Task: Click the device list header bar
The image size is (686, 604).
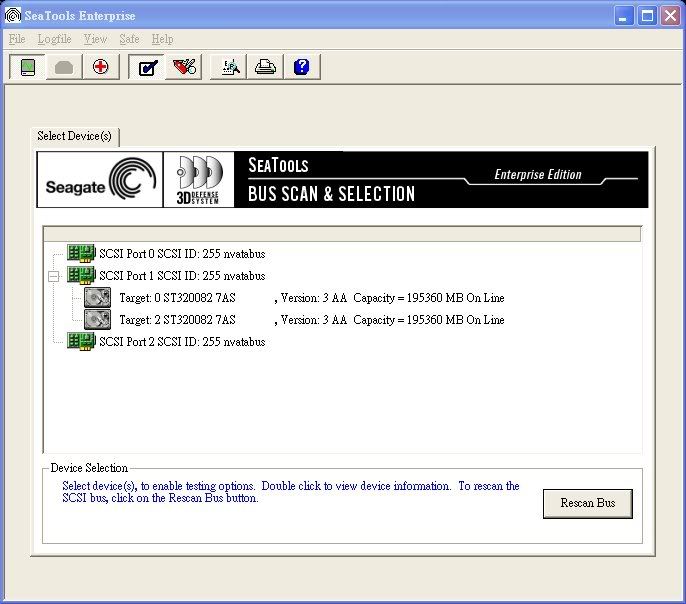Action: [343, 234]
